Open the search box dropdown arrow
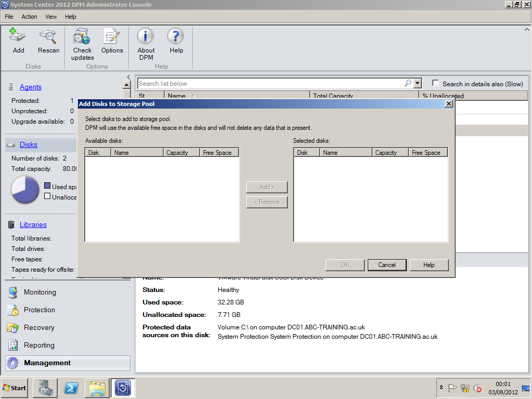Viewport: 532px width, 399px height. coord(418,83)
